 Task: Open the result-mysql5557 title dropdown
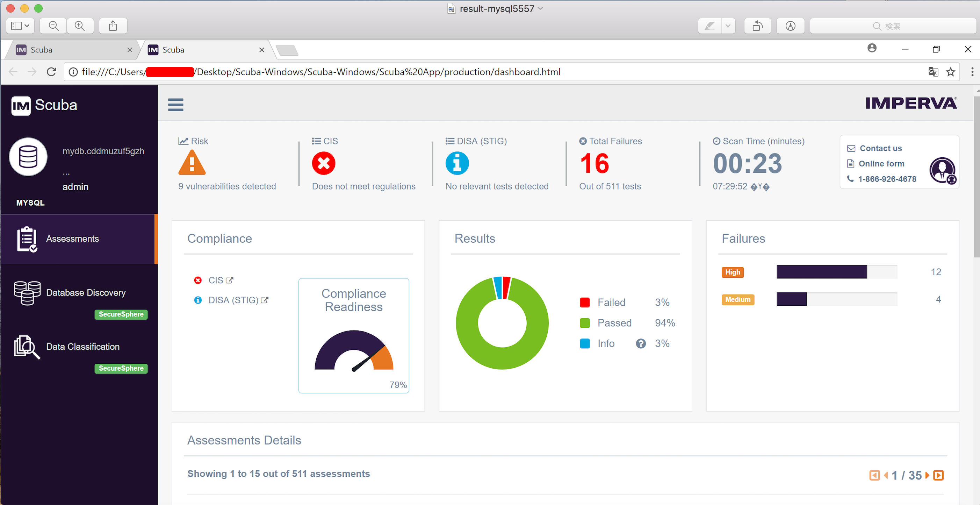point(540,8)
